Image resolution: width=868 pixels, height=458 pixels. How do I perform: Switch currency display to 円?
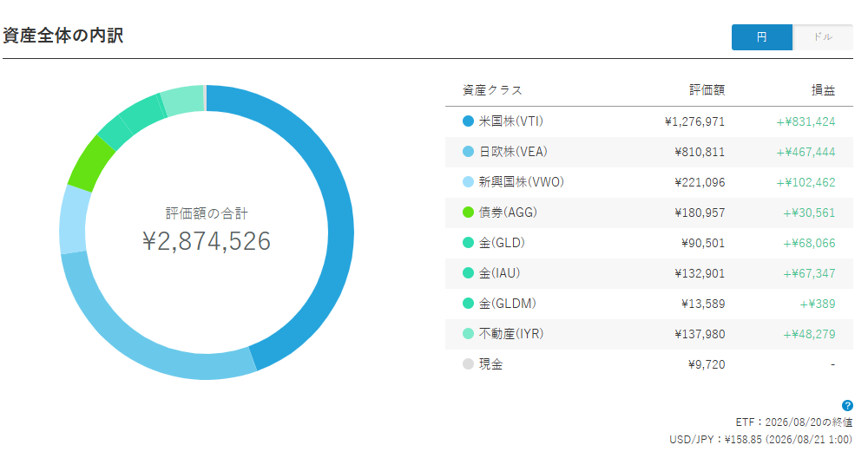[762, 37]
